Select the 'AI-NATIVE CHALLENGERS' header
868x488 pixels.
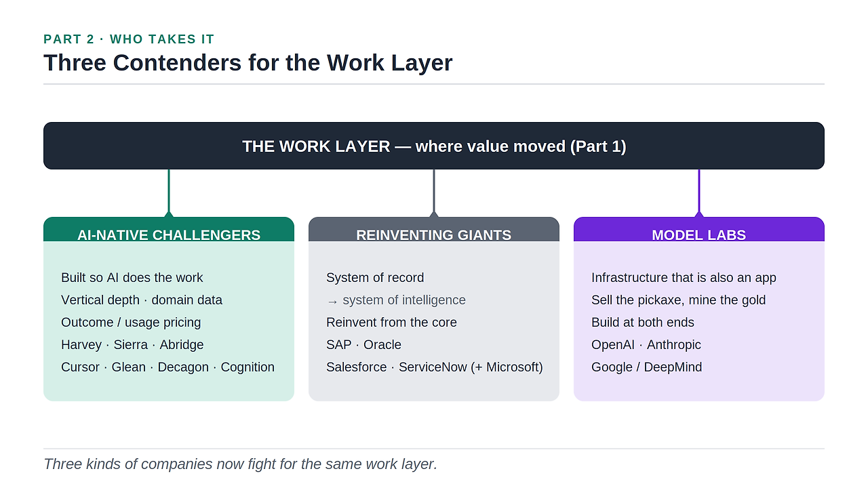pos(169,229)
